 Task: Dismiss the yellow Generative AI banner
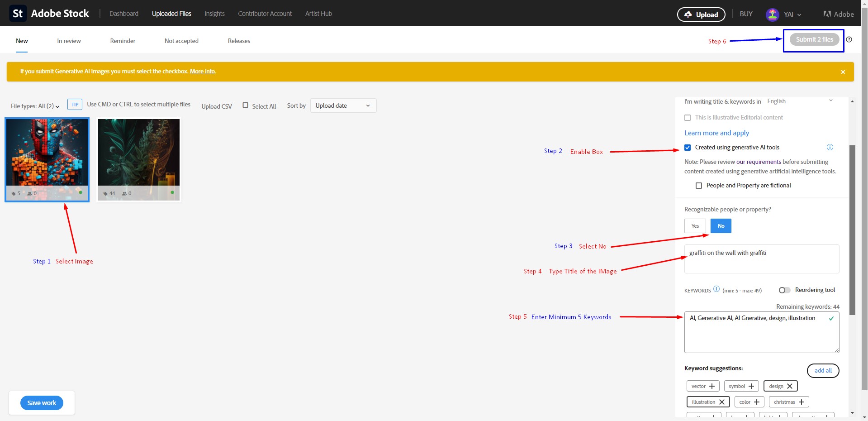pos(843,72)
